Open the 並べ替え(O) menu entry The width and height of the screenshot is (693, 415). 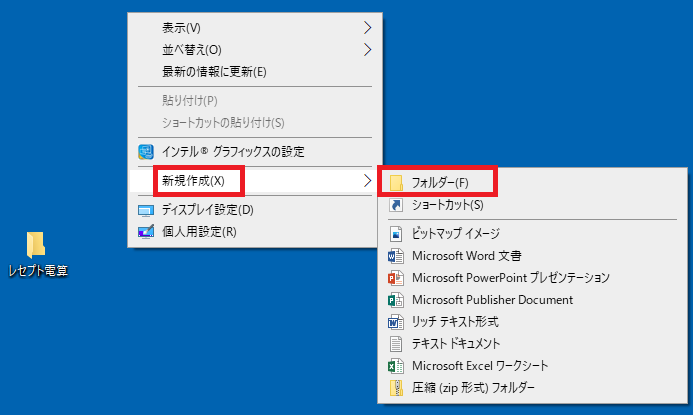(255, 49)
